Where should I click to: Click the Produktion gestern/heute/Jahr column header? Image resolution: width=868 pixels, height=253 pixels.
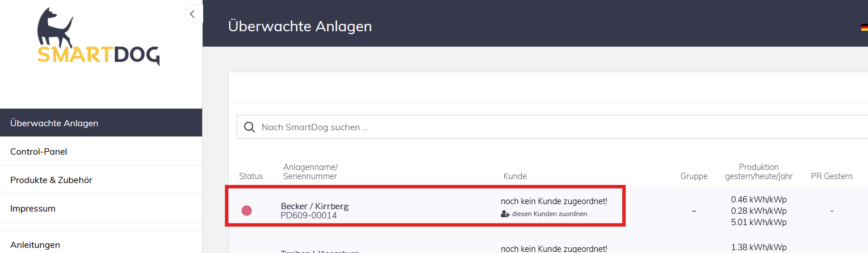(x=758, y=172)
